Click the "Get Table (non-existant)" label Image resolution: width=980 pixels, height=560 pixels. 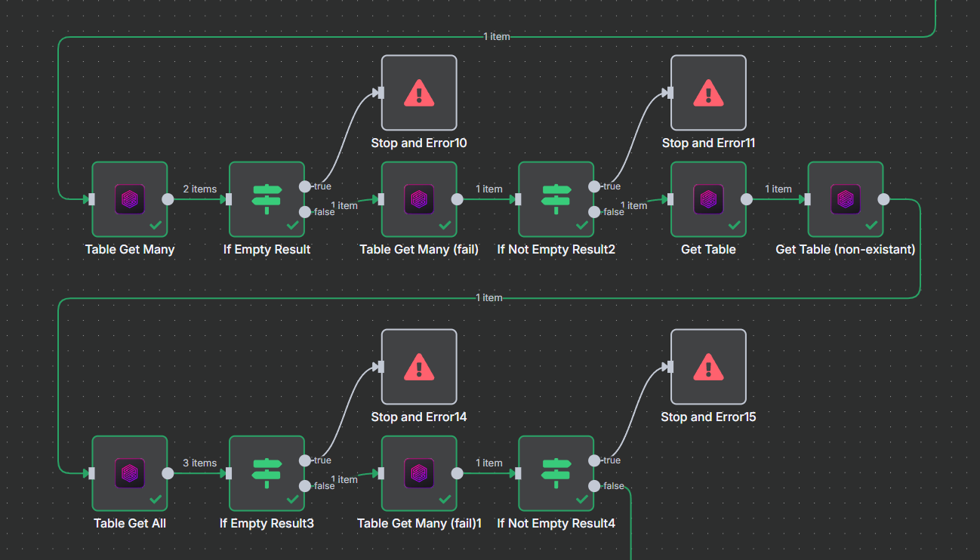[846, 250]
